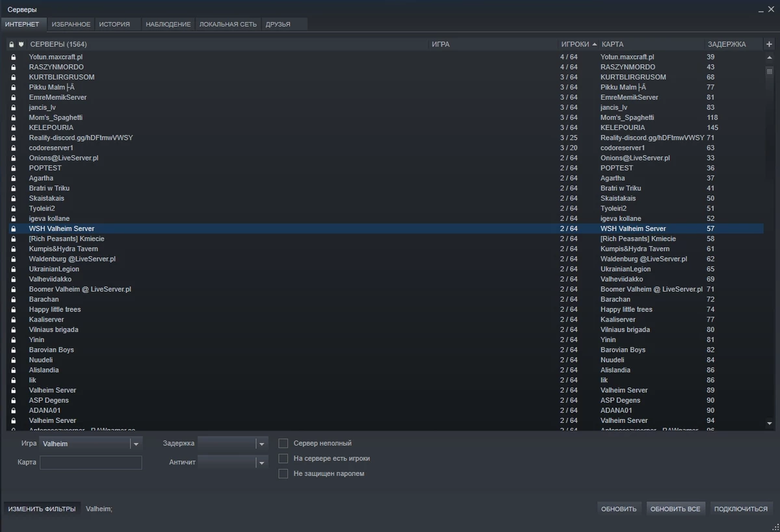Click the lock icon next to jancis_lv
This screenshot has width=780, height=532.
point(13,108)
